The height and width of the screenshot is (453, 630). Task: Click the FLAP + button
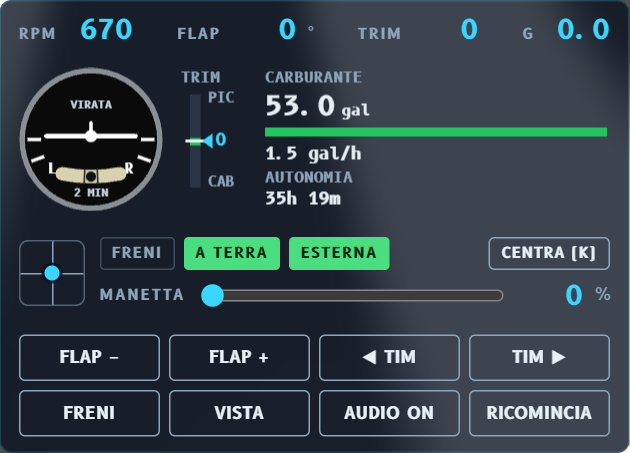(x=239, y=357)
